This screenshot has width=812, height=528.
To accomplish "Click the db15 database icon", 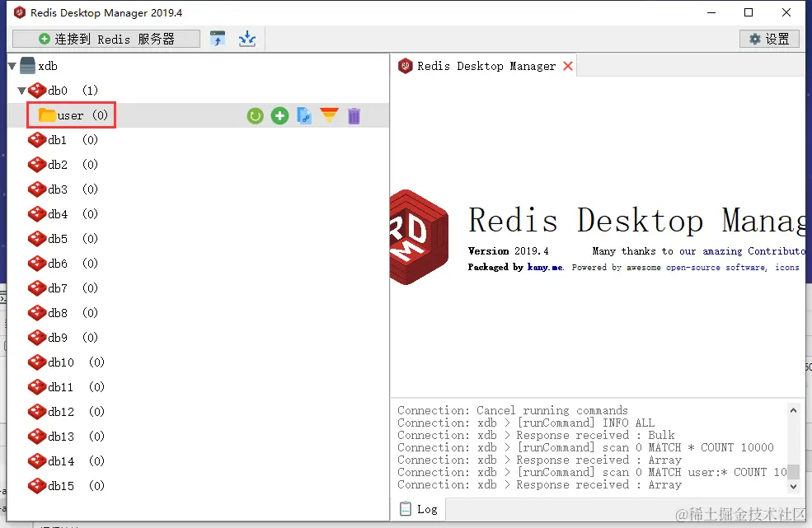I will 37,485.
